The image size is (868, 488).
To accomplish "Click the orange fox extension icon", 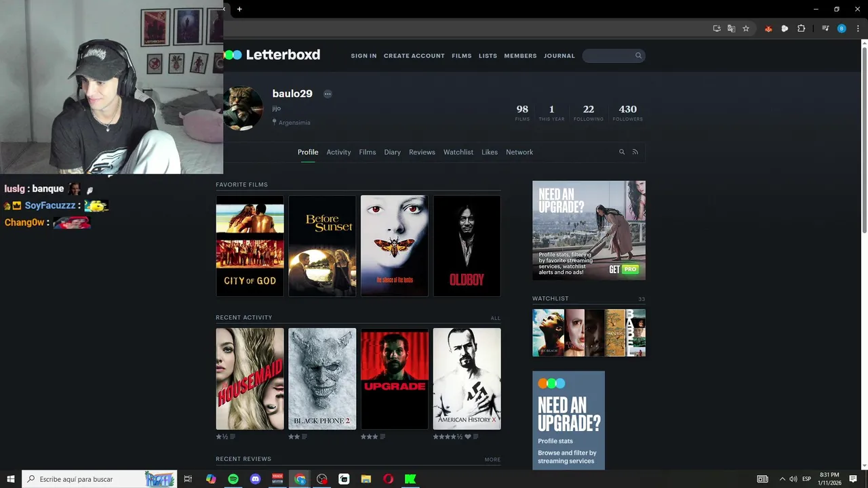I will coord(768,28).
